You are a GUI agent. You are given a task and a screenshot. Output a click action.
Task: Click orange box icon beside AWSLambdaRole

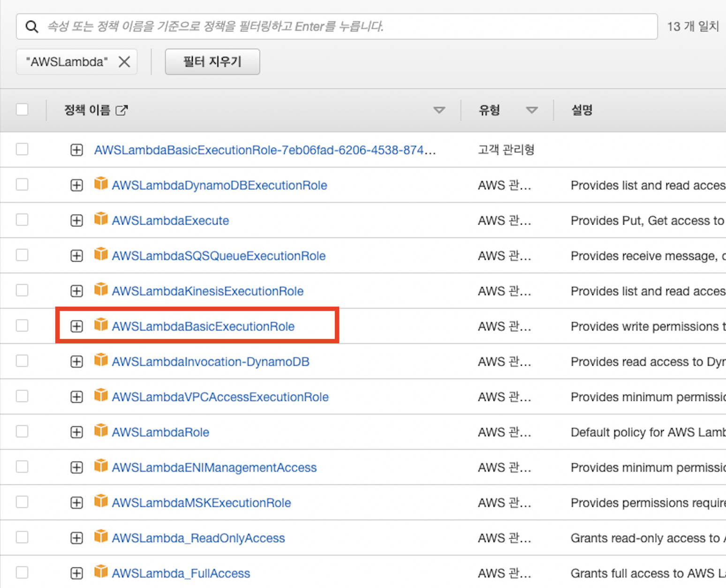click(101, 430)
